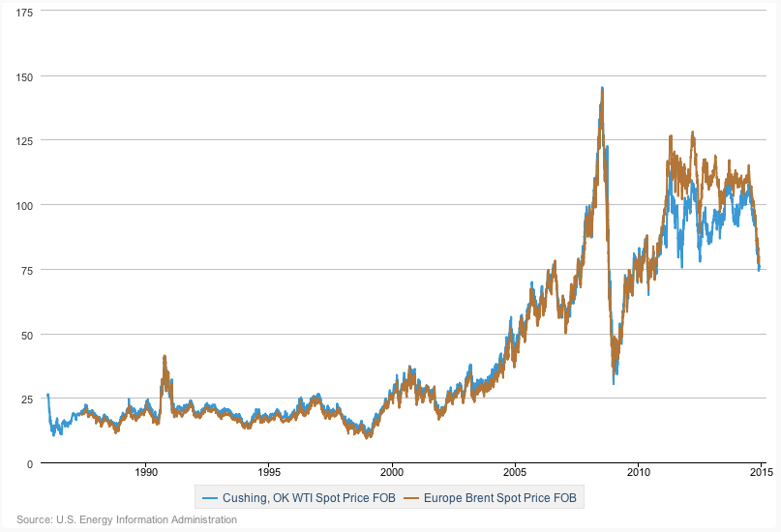Click the 1990 tick label on x-axis
Screen dimensions: 781x532
(x=146, y=473)
